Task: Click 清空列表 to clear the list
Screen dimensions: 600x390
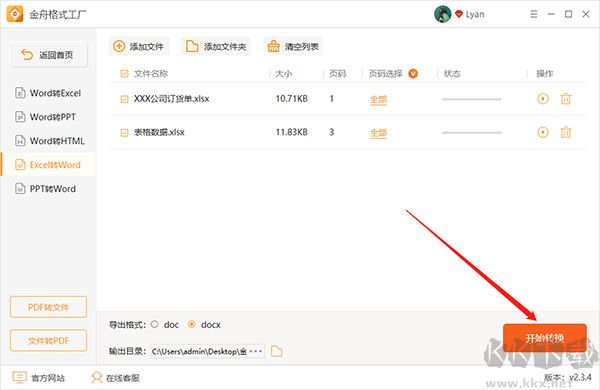Action: point(293,47)
